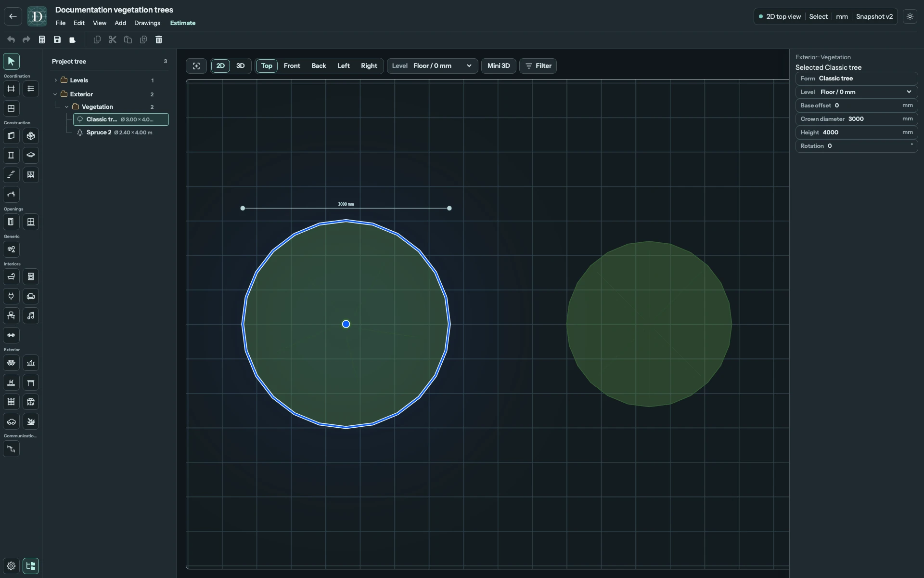Collapse the Vegetation tree folder

coord(67,107)
